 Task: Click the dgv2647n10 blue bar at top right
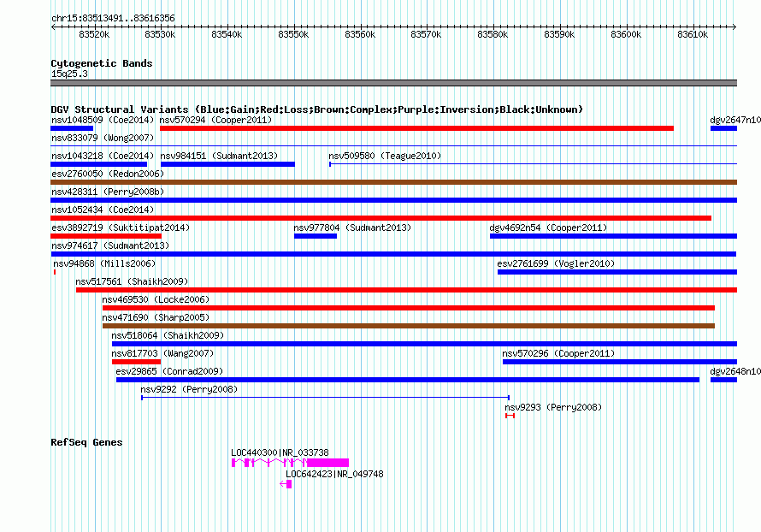coord(723,128)
